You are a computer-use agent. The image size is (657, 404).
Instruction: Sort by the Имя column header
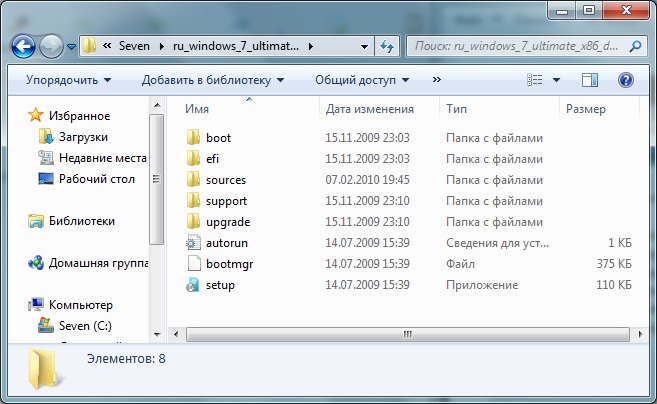click(x=197, y=109)
